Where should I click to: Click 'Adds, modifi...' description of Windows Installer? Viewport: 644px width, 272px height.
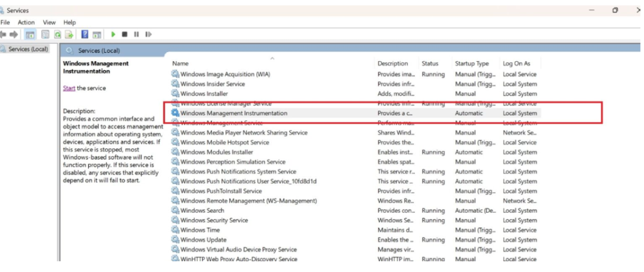(x=395, y=94)
